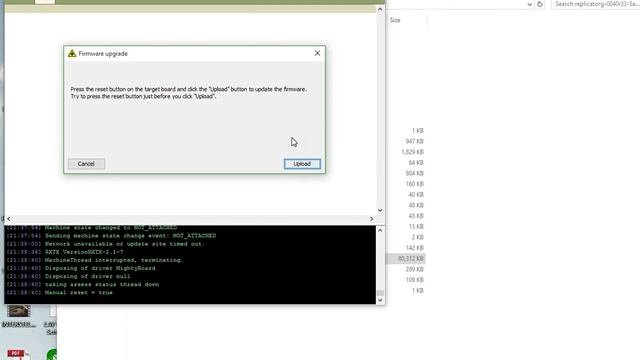Viewport: 640px width, 360px height.
Task: Click the console scrollbar up arrow
Action: (380, 230)
